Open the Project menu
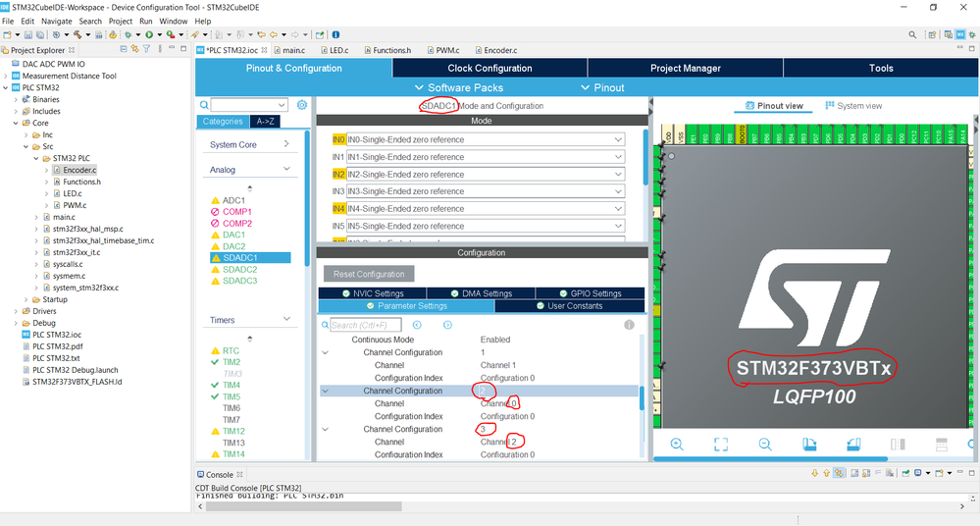The height and width of the screenshot is (526, 980). coord(120,22)
